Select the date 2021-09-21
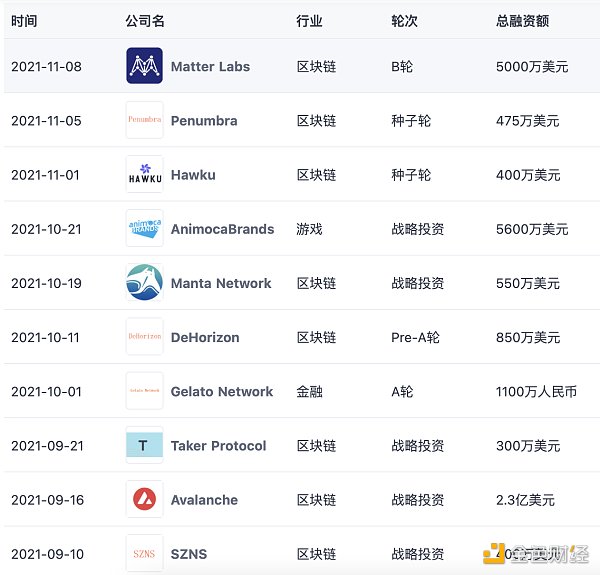 click(x=47, y=446)
